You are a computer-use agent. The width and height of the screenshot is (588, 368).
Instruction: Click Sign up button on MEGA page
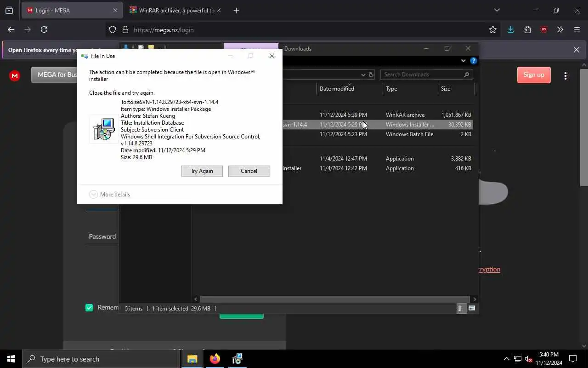click(534, 75)
